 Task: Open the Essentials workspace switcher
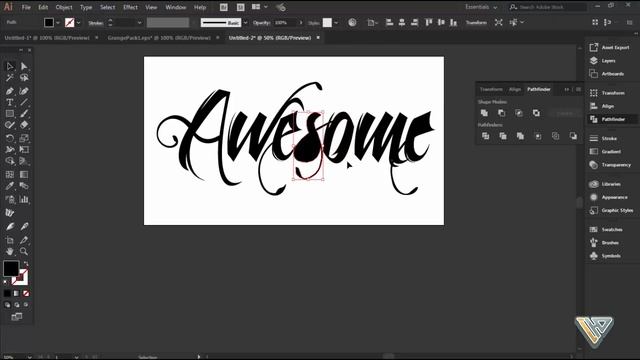[482, 7]
